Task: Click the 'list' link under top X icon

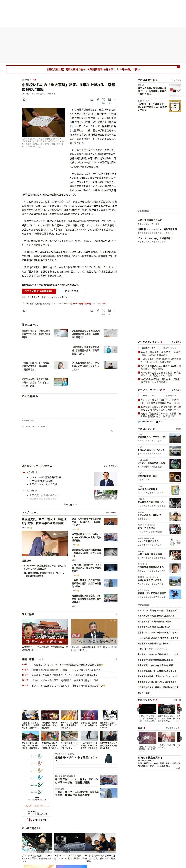Action: pyautogui.click(x=104, y=103)
